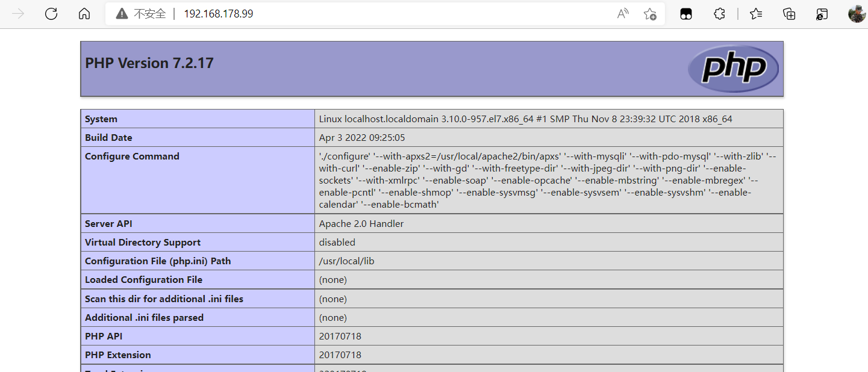Image resolution: width=868 pixels, height=372 pixels.
Task: Click the '不安全' security label
Action: (149, 14)
